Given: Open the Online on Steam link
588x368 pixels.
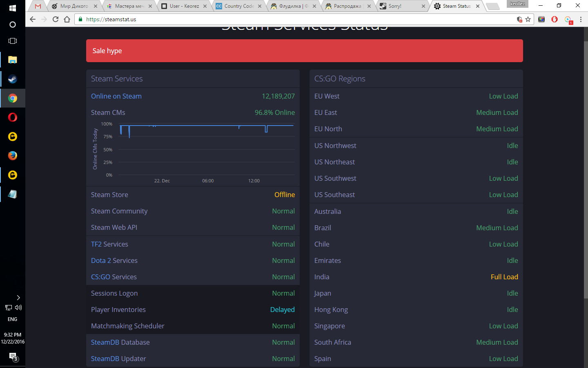Looking at the screenshot, I should click(116, 96).
